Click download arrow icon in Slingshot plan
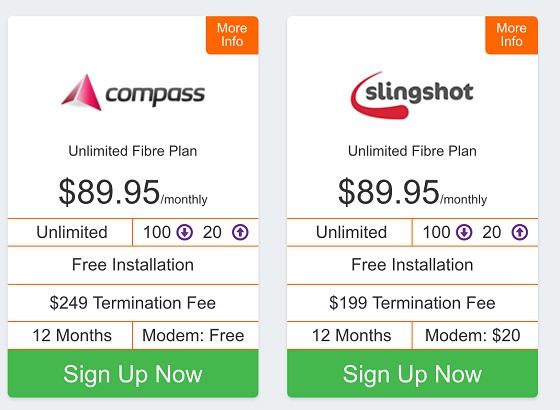Viewport: 560px width, 410px height. click(464, 232)
